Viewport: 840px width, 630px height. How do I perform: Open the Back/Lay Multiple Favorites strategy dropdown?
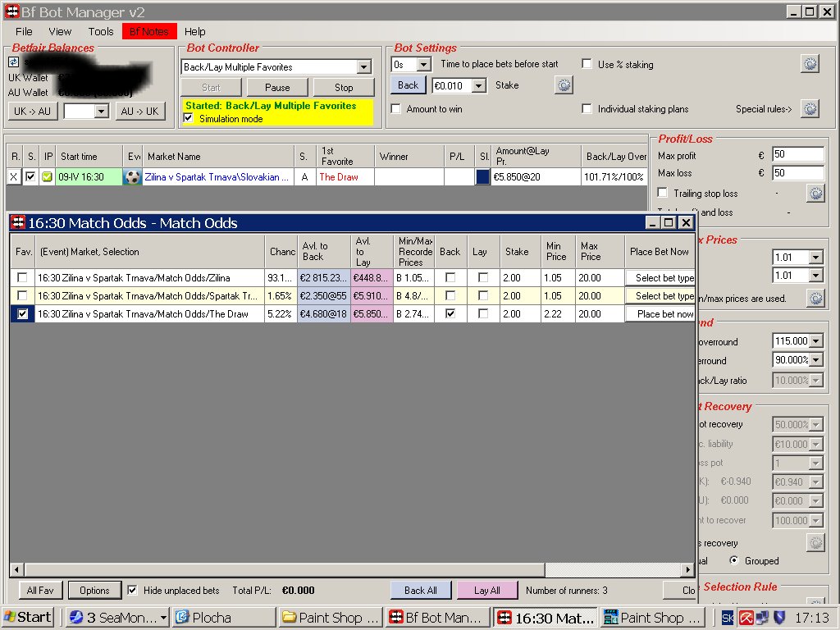(364, 67)
